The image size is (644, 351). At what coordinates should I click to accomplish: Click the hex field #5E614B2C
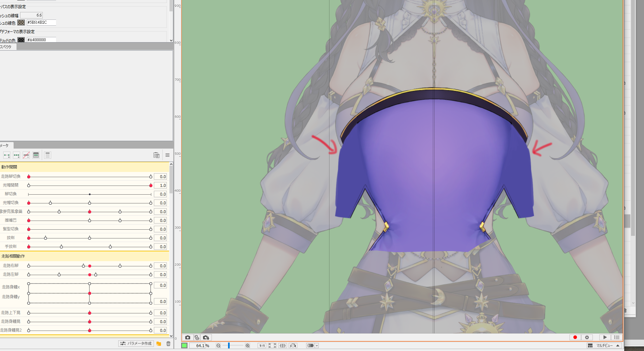coord(41,22)
